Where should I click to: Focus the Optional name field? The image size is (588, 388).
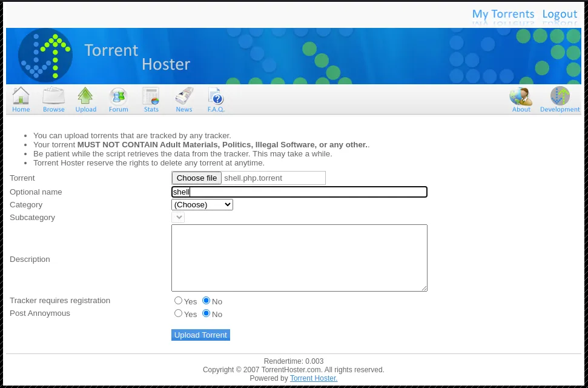(299, 192)
